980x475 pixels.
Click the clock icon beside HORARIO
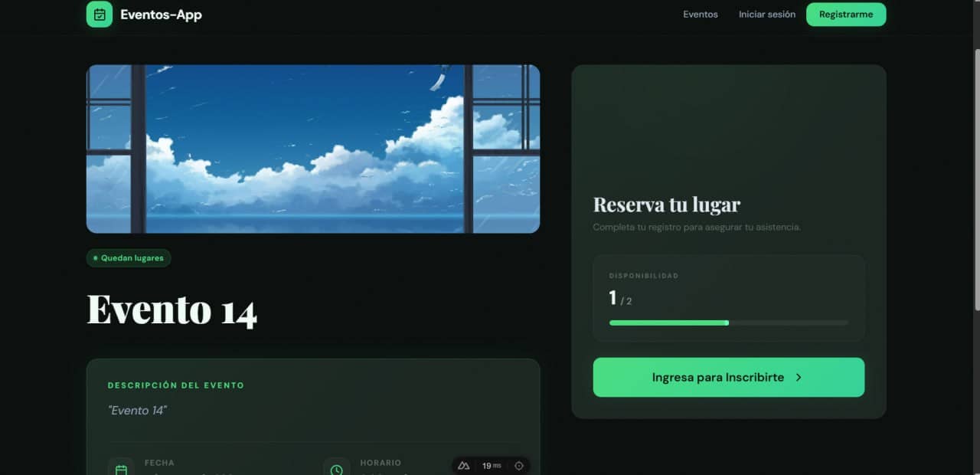point(336,469)
